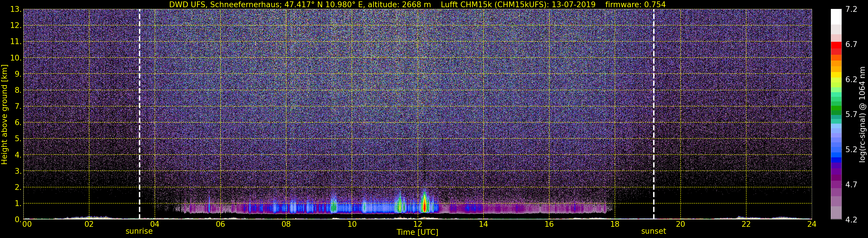Click the time axis tick label 08
The image size is (868, 238).
click(x=286, y=224)
